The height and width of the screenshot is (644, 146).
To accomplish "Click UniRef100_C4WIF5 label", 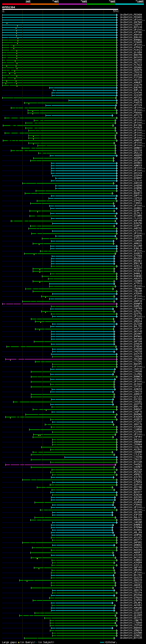I will coord(131,319).
